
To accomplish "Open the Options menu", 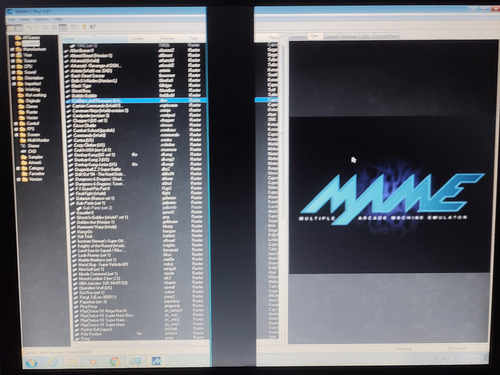I will (41, 20).
